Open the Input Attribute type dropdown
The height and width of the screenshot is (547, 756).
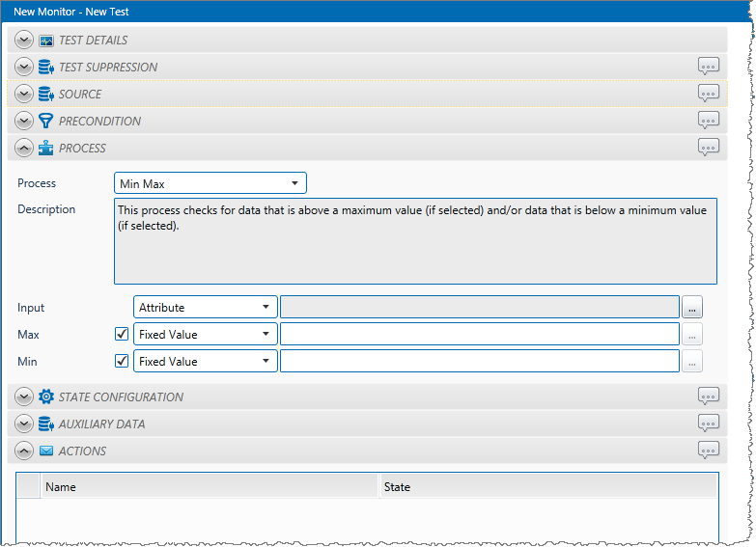click(205, 308)
